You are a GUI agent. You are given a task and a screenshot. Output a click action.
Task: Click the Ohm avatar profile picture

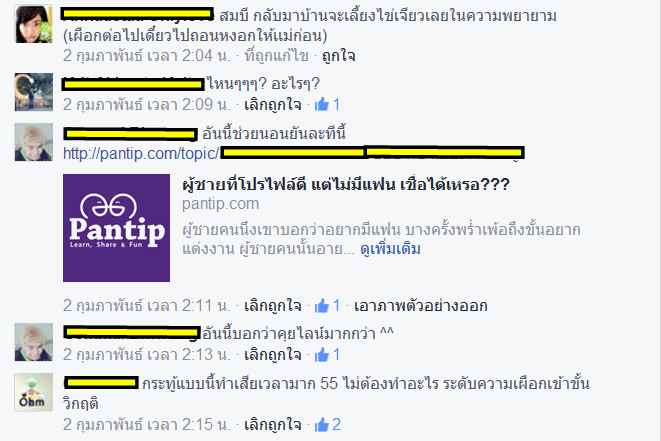34,392
